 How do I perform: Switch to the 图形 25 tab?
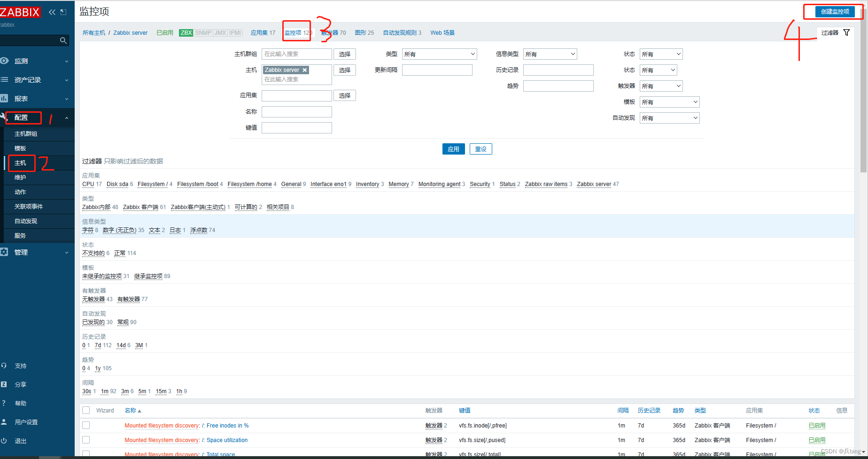[x=364, y=33]
